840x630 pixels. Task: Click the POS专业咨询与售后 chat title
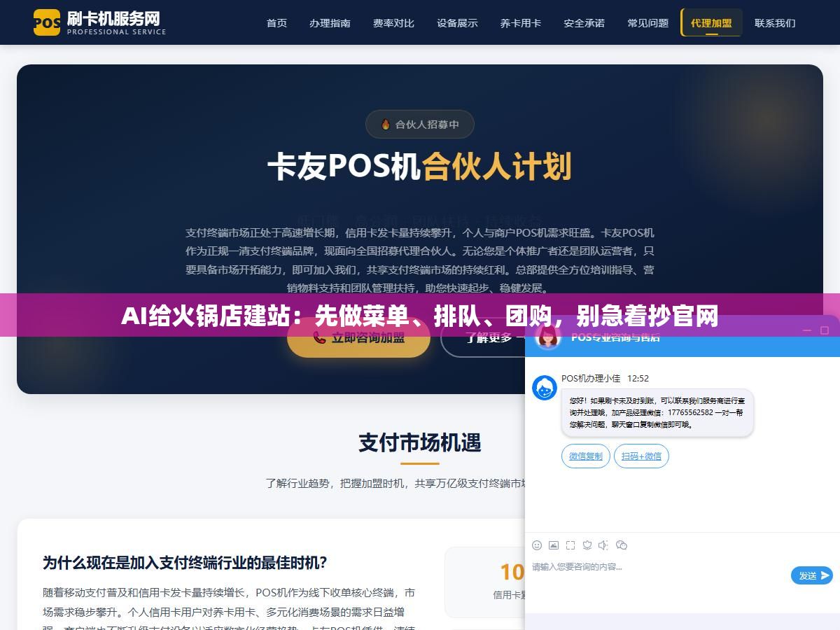615,337
